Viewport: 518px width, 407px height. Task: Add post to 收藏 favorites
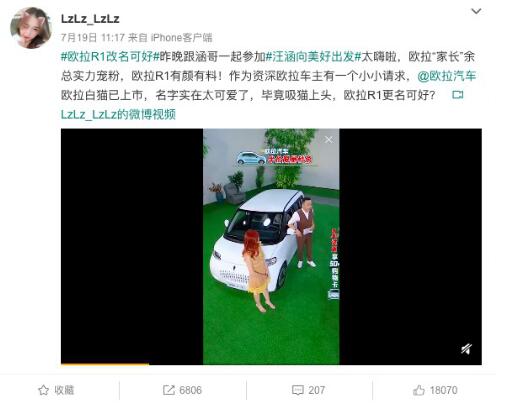coord(56,390)
